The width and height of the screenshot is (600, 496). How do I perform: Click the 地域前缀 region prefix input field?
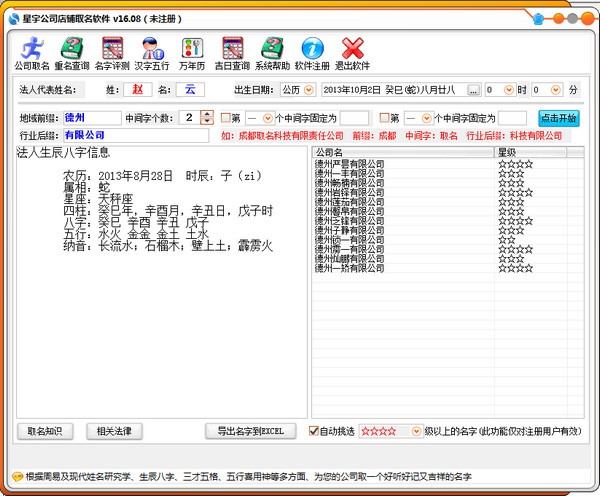pos(90,118)
